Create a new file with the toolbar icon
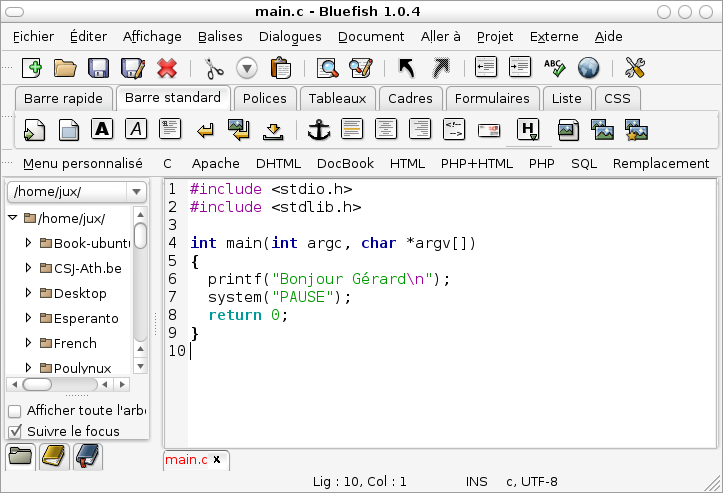 click(x=32, y=68)
